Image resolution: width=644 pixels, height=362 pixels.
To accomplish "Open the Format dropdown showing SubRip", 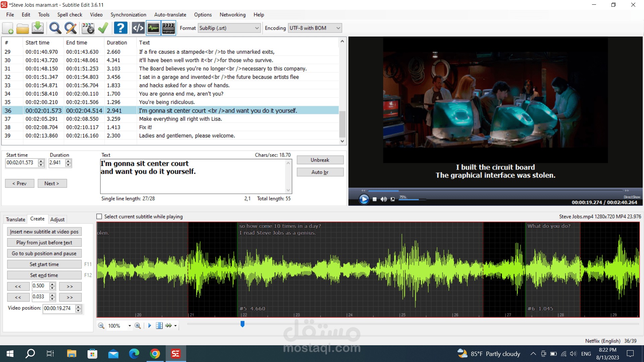I will (229, 28).
